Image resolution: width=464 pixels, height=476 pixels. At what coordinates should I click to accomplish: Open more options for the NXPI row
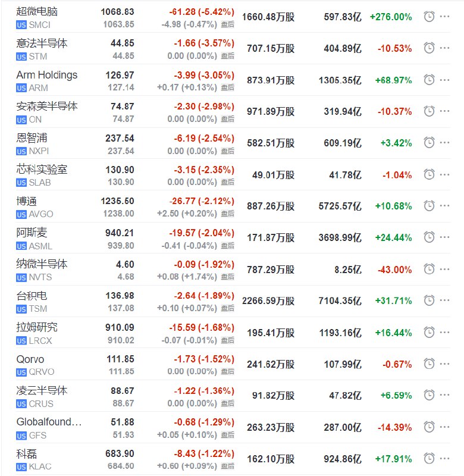(x=444, y=143)
